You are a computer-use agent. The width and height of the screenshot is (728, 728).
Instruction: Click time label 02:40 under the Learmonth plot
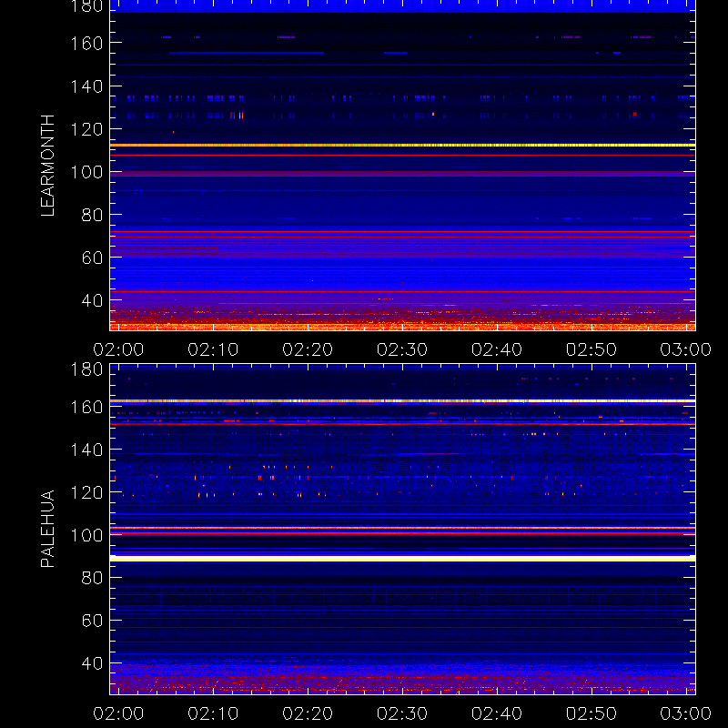click(x=497, y=349)
